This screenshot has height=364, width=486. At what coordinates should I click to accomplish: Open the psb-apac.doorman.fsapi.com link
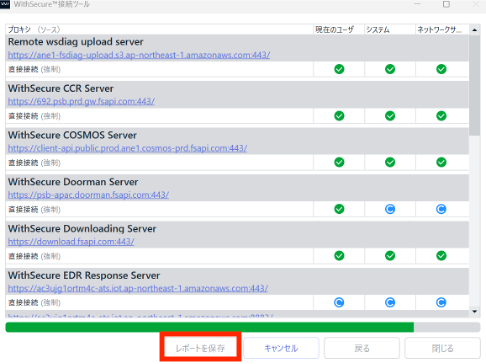(88, 195)
